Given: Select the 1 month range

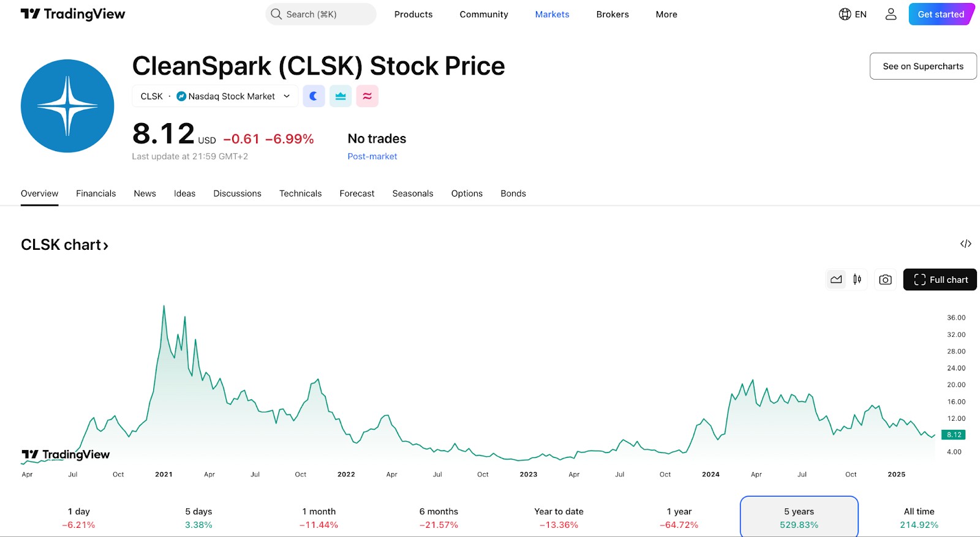Looking at the screenshot, I should pos(318,518).
